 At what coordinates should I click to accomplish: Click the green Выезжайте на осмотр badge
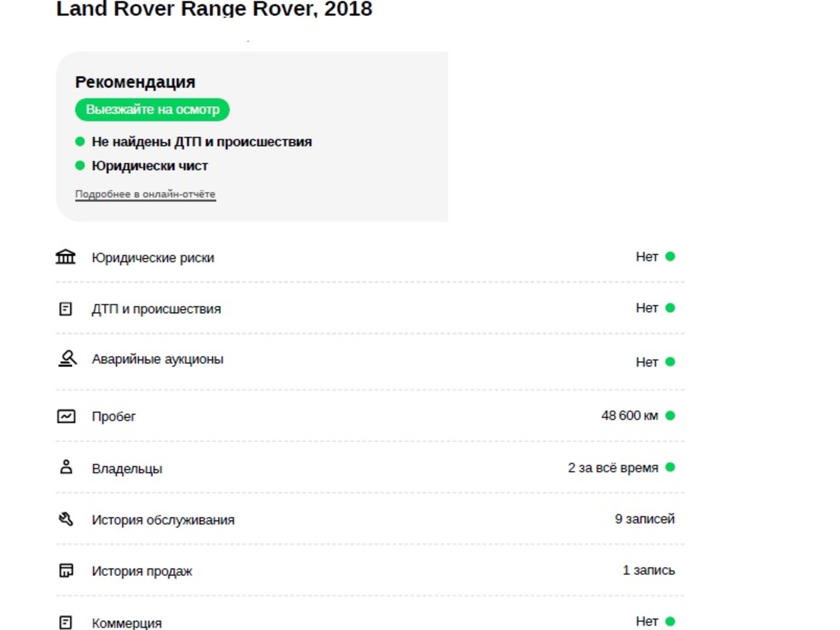152,109
